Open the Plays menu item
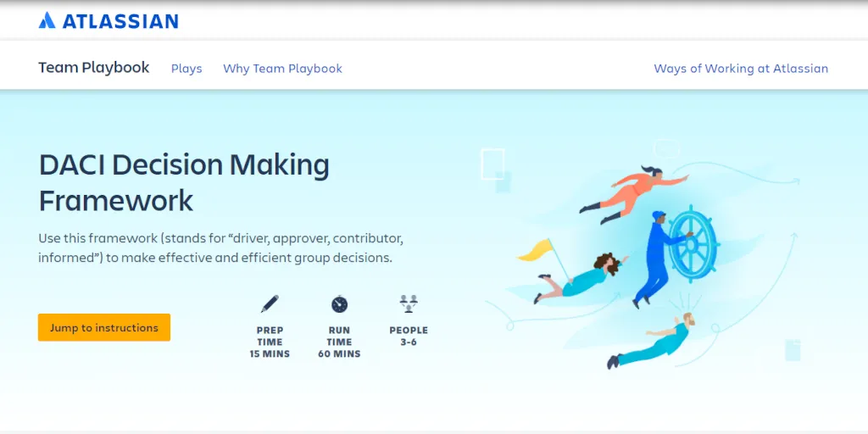The image size is (868, 434). click(x=186, y=69)
